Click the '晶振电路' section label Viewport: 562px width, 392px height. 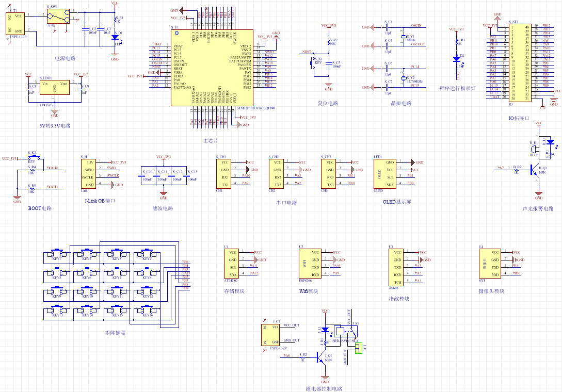(401, 103)
